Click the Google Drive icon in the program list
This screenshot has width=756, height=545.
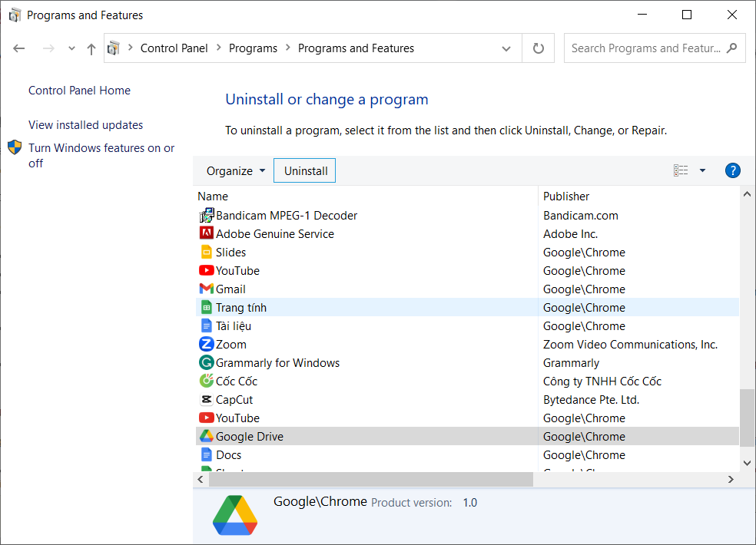(207, 436)
